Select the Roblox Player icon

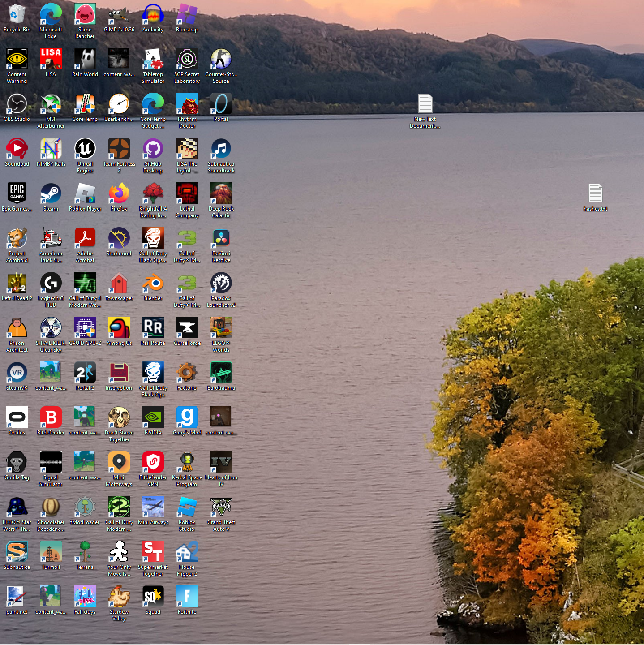pyautogui.click(x=85, y=193)
